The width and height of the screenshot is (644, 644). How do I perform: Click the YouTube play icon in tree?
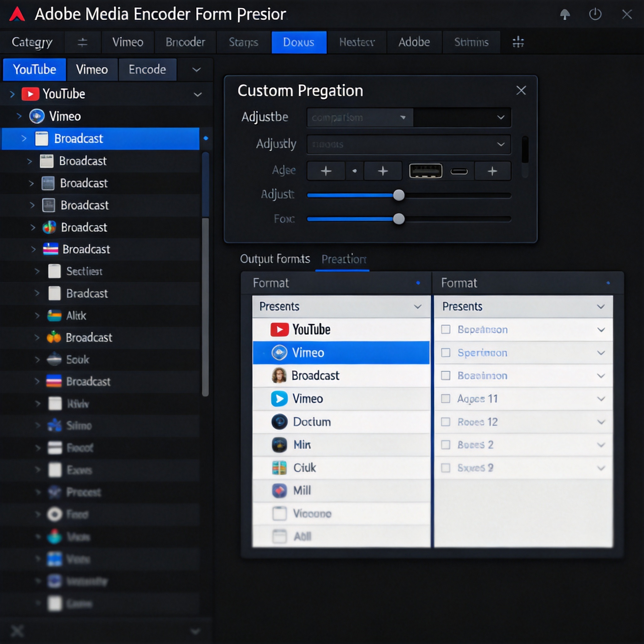click(x=31, y=94)
